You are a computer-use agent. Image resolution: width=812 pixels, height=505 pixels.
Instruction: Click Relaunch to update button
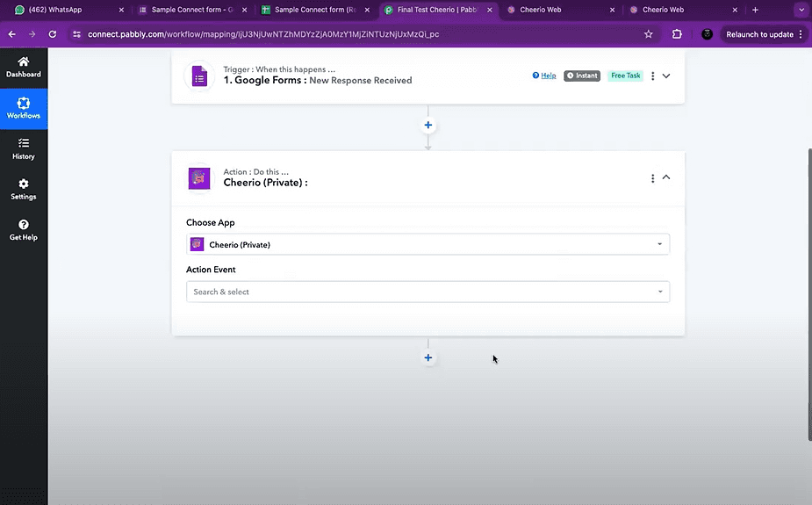point(759,34)
